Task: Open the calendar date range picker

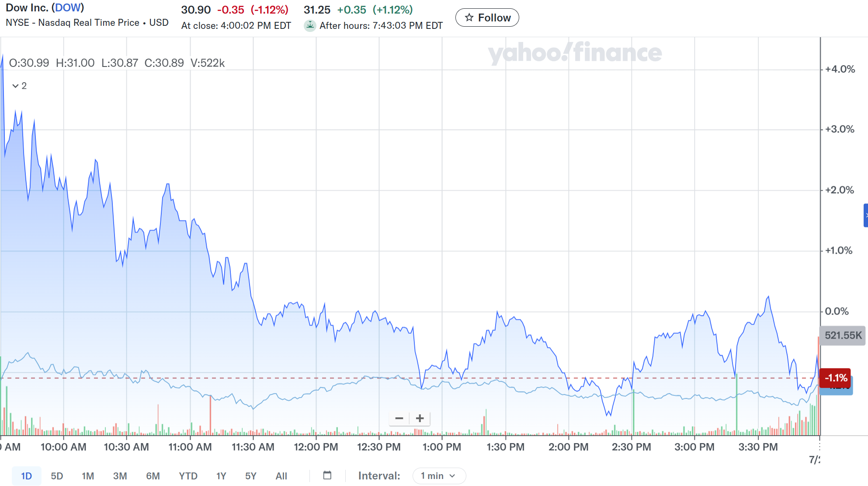Action: pos(327,476)
